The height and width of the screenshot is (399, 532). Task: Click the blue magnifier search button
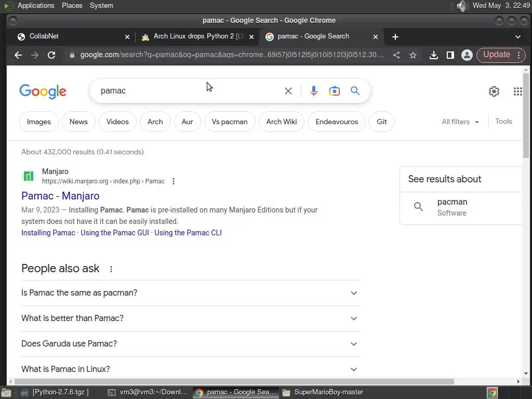(x=355, y=90)
